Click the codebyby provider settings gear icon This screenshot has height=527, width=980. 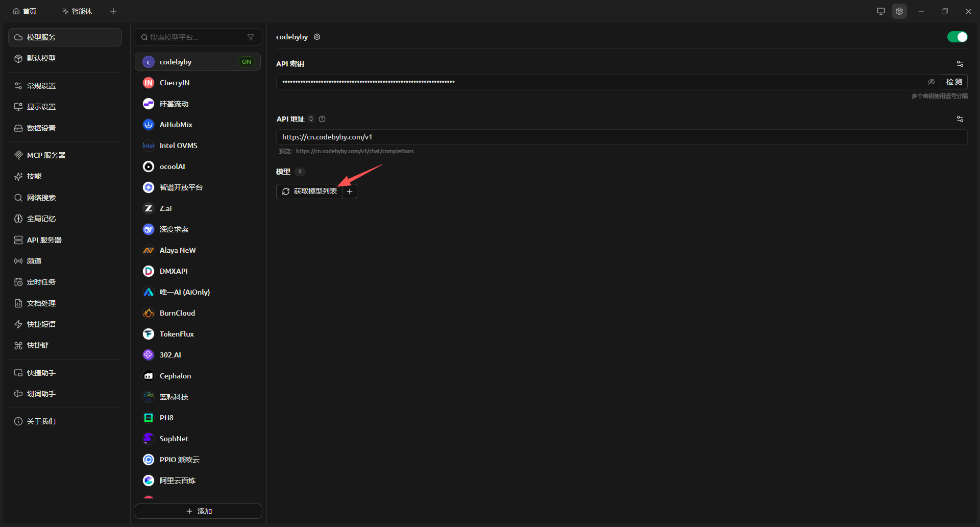(317, 37)
